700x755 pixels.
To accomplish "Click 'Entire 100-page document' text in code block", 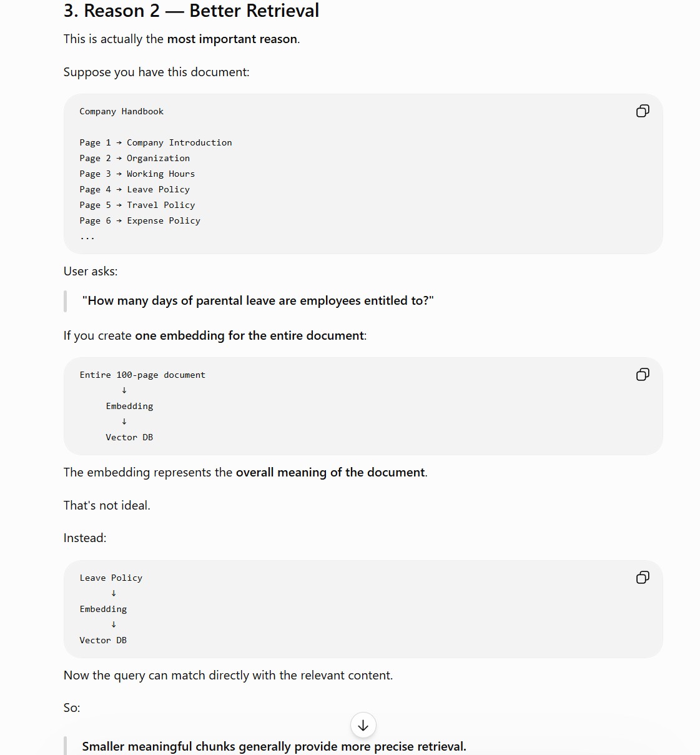I will coord(142,375).
